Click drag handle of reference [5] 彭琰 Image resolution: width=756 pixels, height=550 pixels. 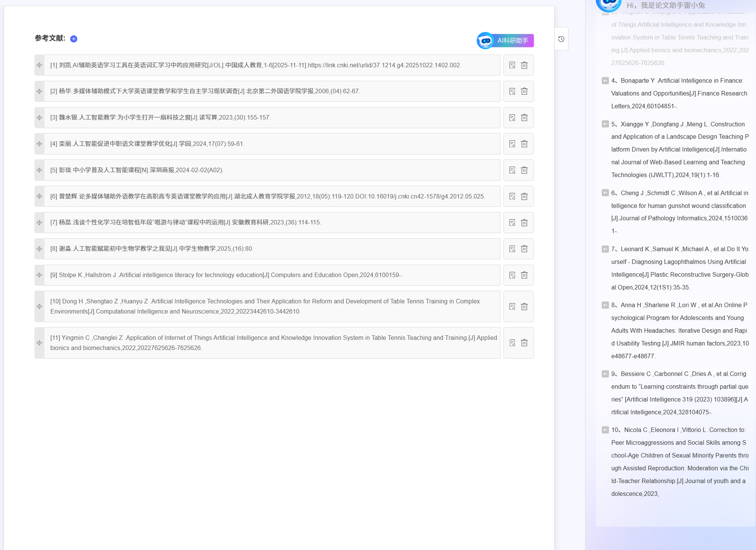coord(39,170)
